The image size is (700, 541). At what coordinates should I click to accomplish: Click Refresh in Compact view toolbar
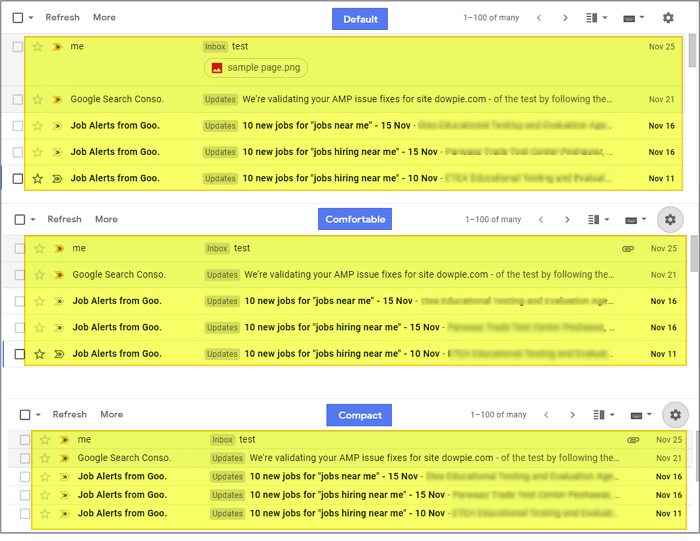pyautogui.click(x=70, y=414)
